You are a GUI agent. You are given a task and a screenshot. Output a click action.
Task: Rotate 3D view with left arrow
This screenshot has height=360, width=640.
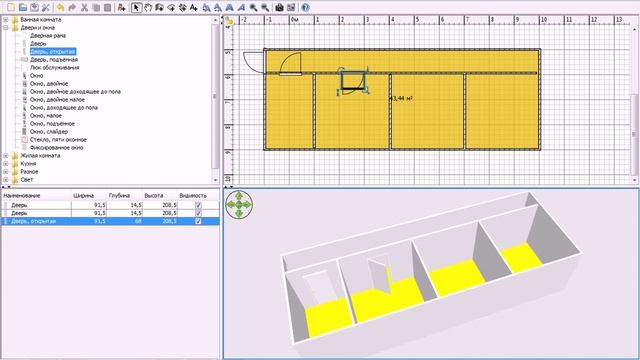tap(231, 204)
